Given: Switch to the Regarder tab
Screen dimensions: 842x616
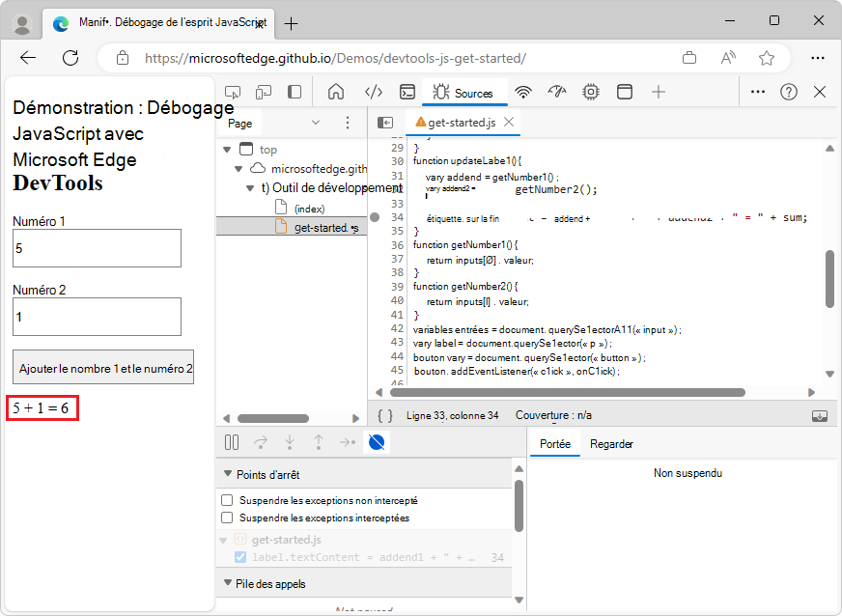Looking at the screenshot, I should [x=611, y=444].
